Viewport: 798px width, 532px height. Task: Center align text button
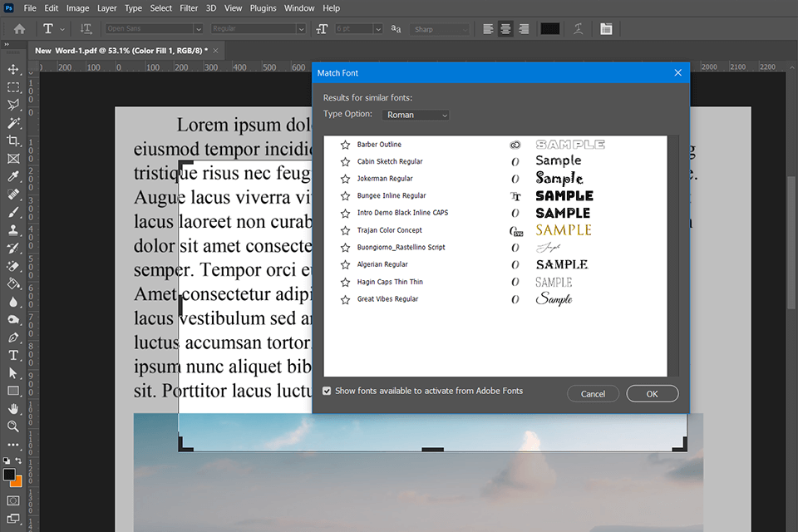click(505, 29)
